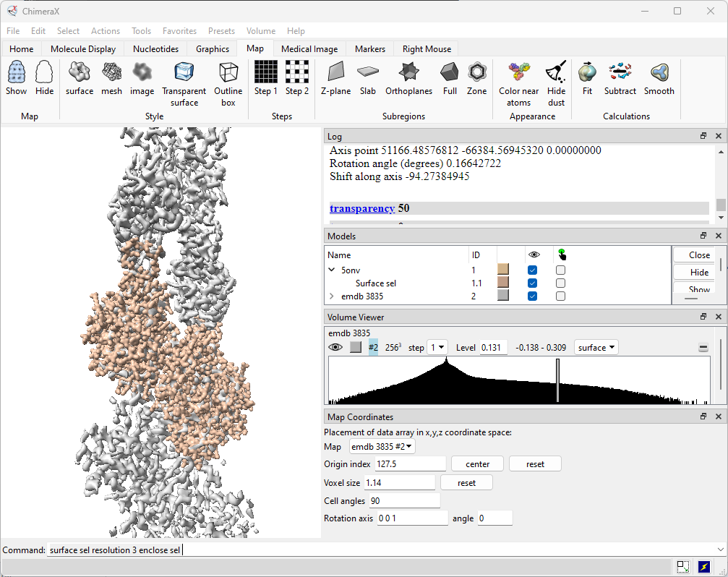Image resolution: width=728 pixels, height=577 pixels.
Task: Uncheck shown checkbox for 5onv model
Action: (x=533, y=270)
